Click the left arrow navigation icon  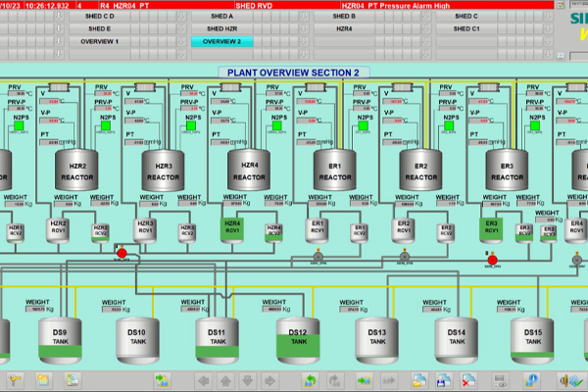(x=204, y=379)
